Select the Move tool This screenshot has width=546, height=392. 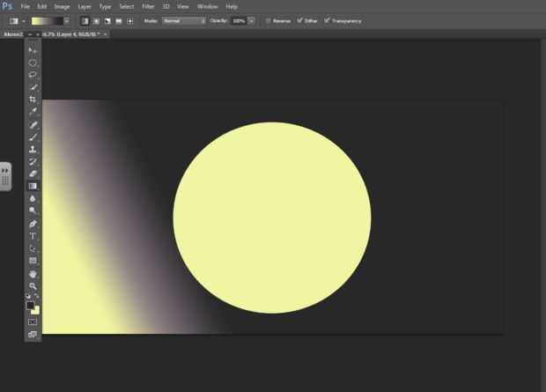tap(33, 51)
